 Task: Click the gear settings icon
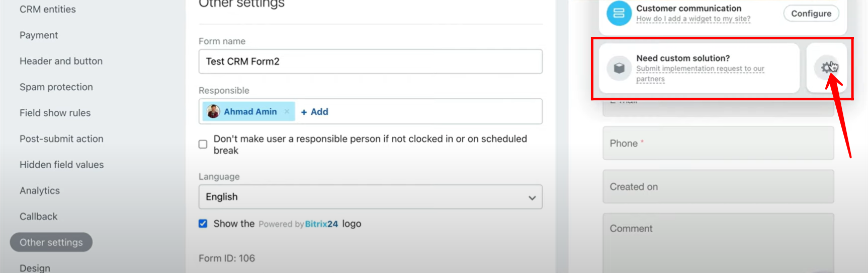click(827, 67)
